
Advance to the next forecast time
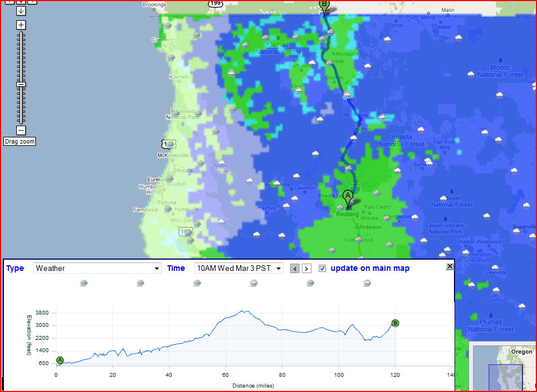click(306, 269)
